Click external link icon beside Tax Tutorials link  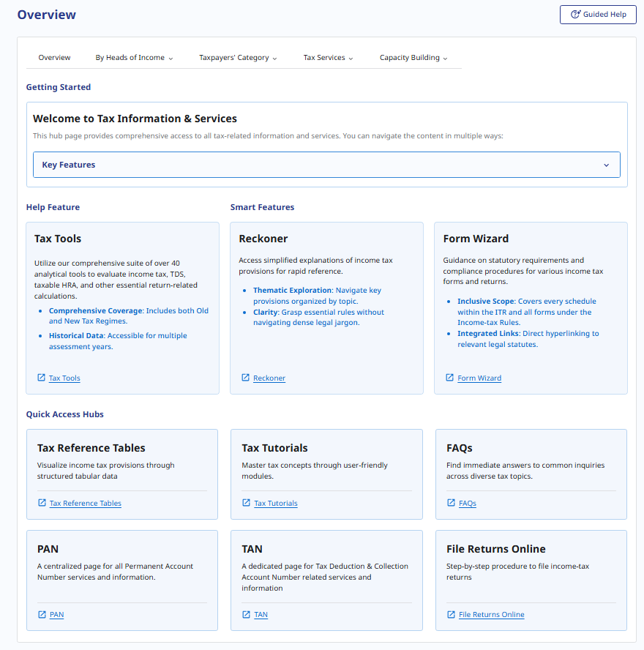246,503
